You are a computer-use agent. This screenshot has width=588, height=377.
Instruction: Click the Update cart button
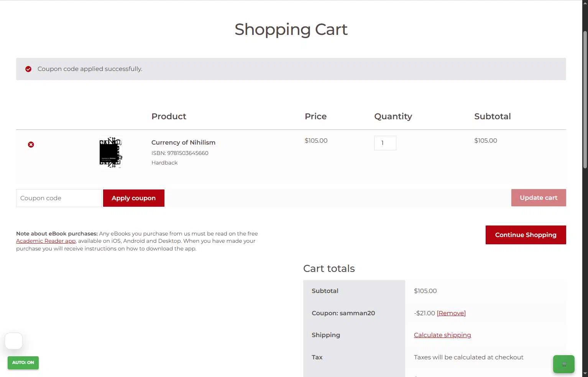[x=539, y=198]
